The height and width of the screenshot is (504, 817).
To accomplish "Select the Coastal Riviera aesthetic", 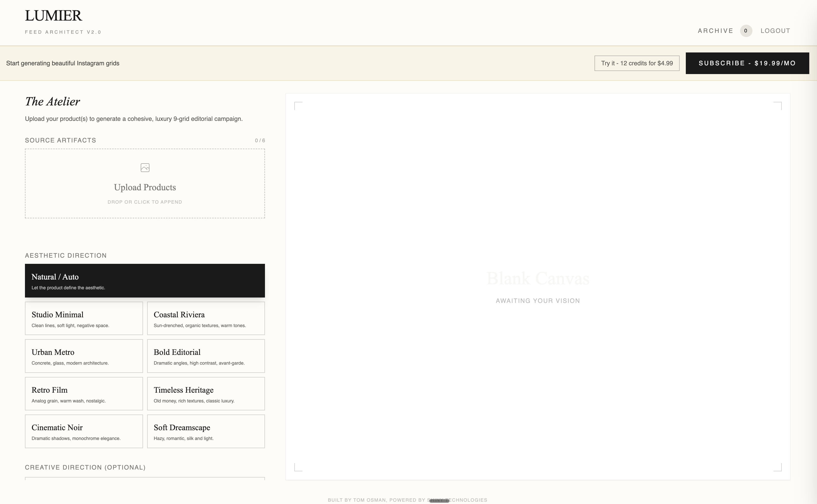I will pos(206,318).
